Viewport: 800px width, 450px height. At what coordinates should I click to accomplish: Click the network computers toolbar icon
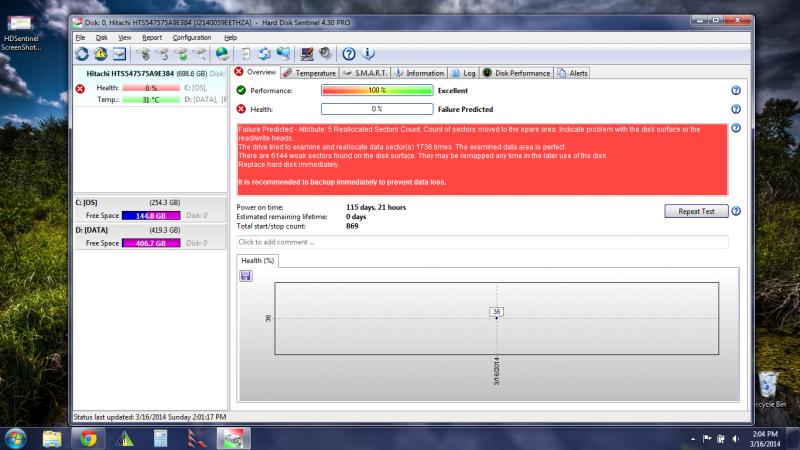click(x=283, y=54)
